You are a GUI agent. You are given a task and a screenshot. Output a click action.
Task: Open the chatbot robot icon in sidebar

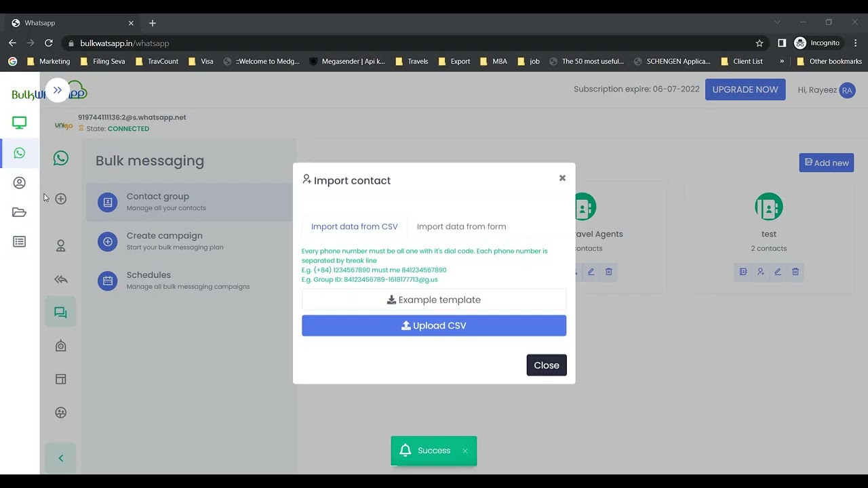61,346
